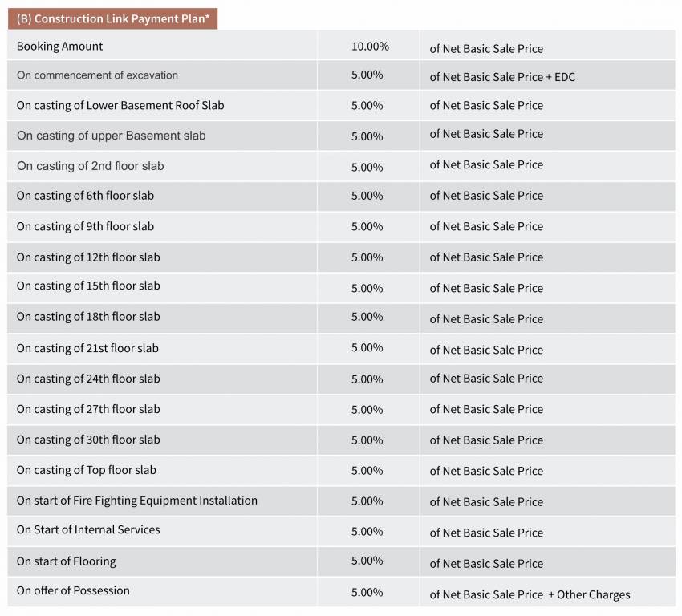Select the 12th floor slab milestone

(x=88, y=257)
